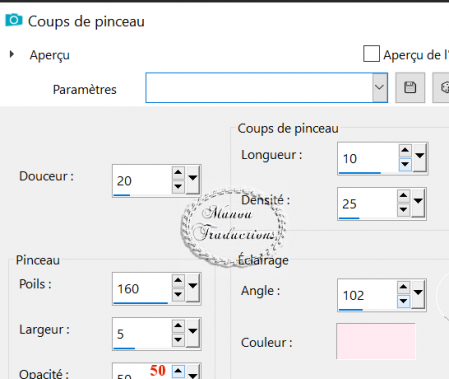The width and height of the screenshot is (449, 379).
Task: Decrease Douceur value with down arrow
Action: 178,186
